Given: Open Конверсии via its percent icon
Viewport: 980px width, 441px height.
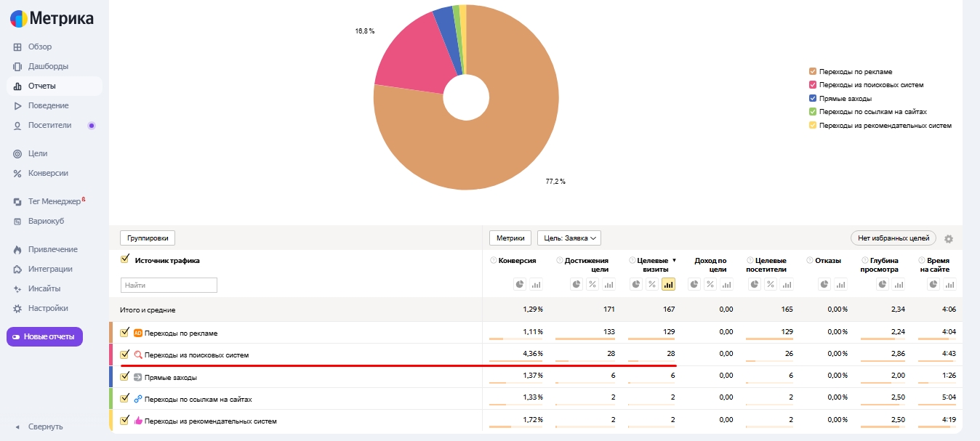Looking at the screenshot, I should [17, 173].
